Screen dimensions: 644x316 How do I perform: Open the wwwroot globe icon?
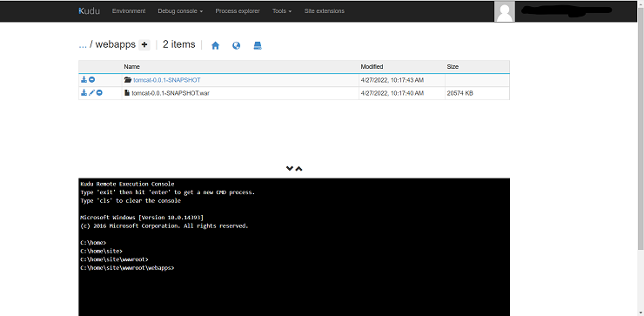(x=236, y=45)
